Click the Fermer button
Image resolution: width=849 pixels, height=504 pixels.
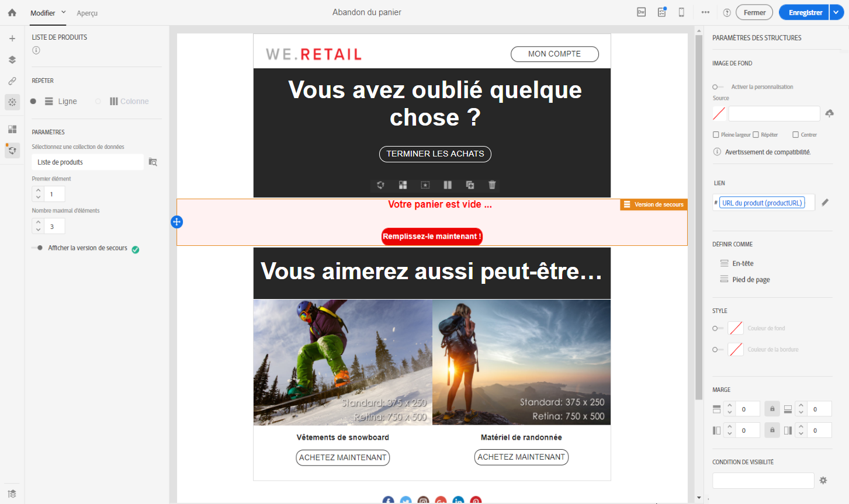click(754, 12)
